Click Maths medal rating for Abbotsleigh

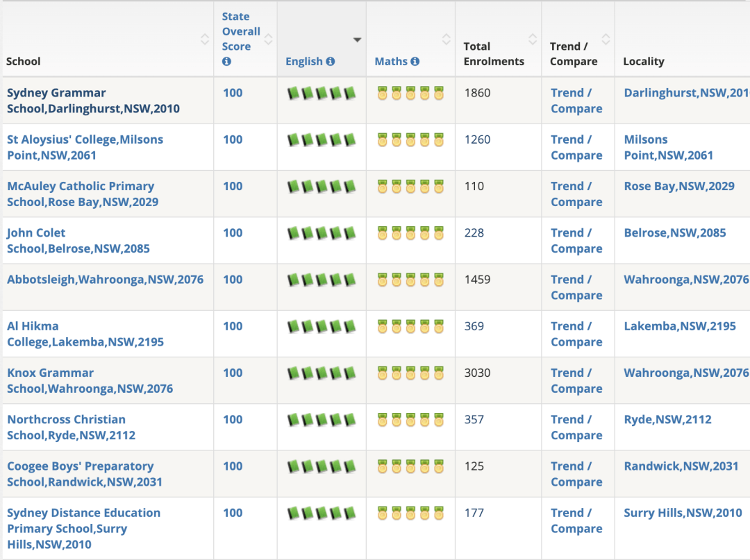click(x=410, y=280)
